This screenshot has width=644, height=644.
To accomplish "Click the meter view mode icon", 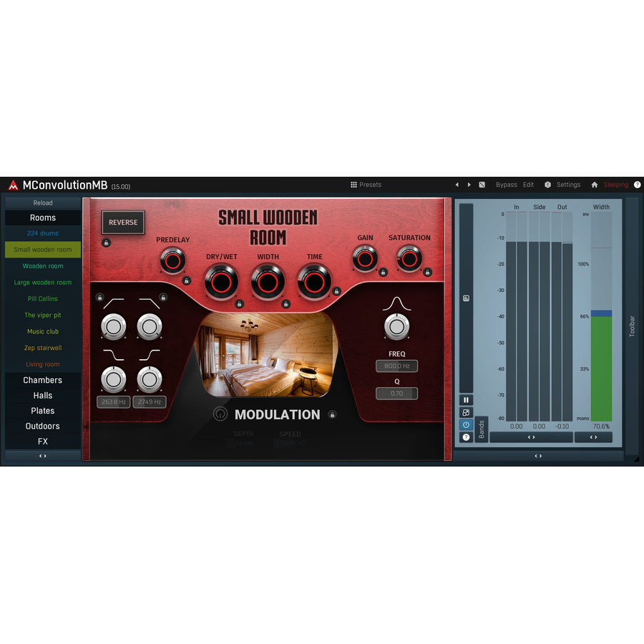I will point(466,412).
